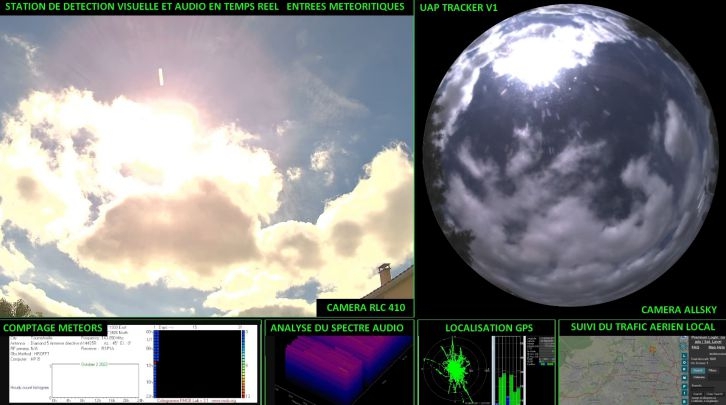Image resolution: width=726 pixels, height=405 pixels.
Task: Click the 'CAMERA RLC 410' label
Action: click(x=364, y=308)
